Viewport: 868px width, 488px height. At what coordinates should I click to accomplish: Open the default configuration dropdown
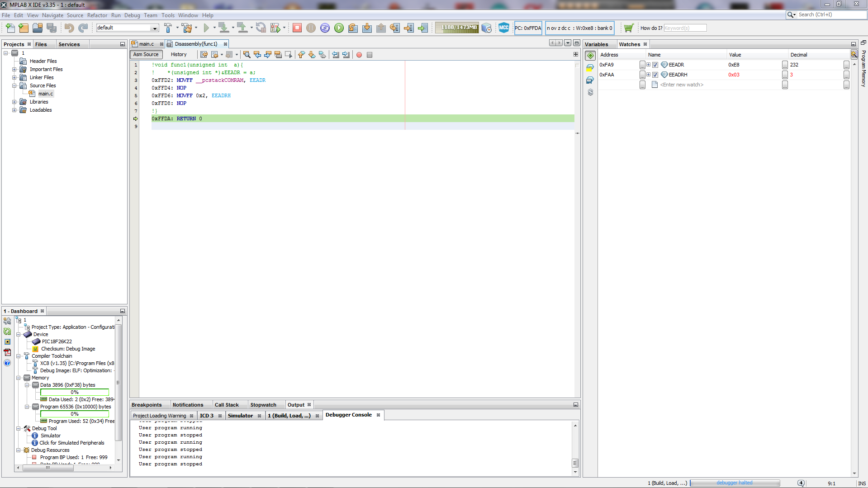pyautogui.click(x=154, y=28)
